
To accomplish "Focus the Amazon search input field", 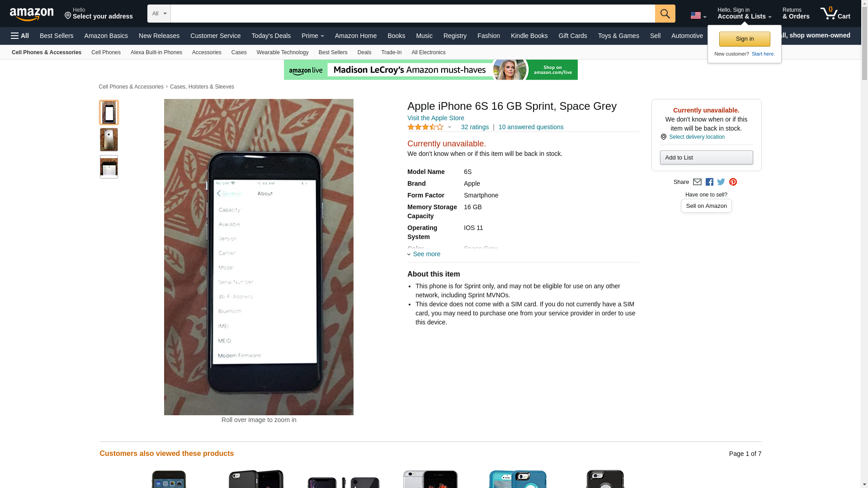I will [413, 14].
